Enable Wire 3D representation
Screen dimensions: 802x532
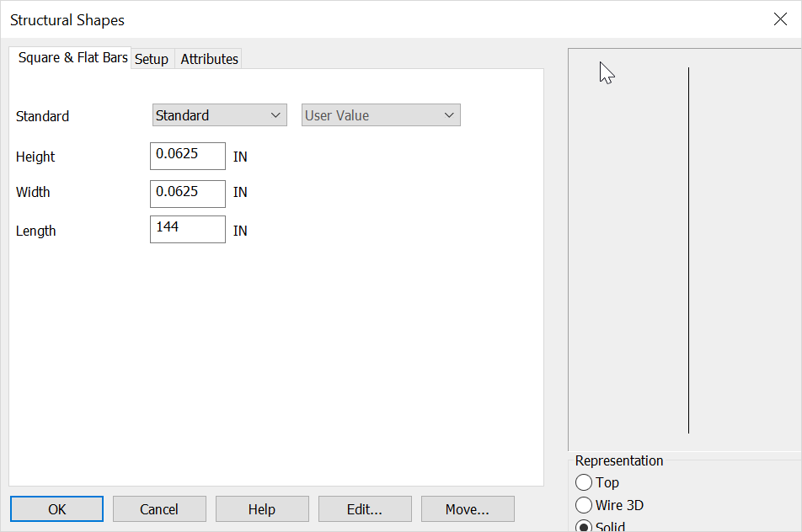tap(584, 505)
